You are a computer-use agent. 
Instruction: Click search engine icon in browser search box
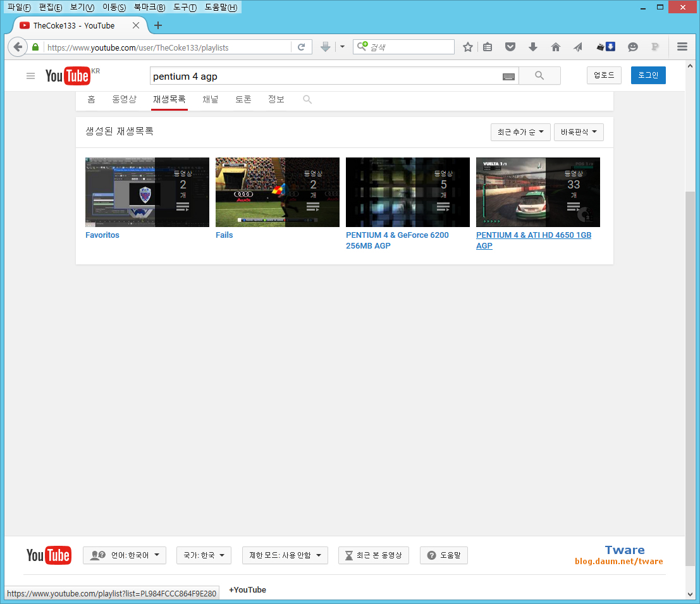click(362, 46)
